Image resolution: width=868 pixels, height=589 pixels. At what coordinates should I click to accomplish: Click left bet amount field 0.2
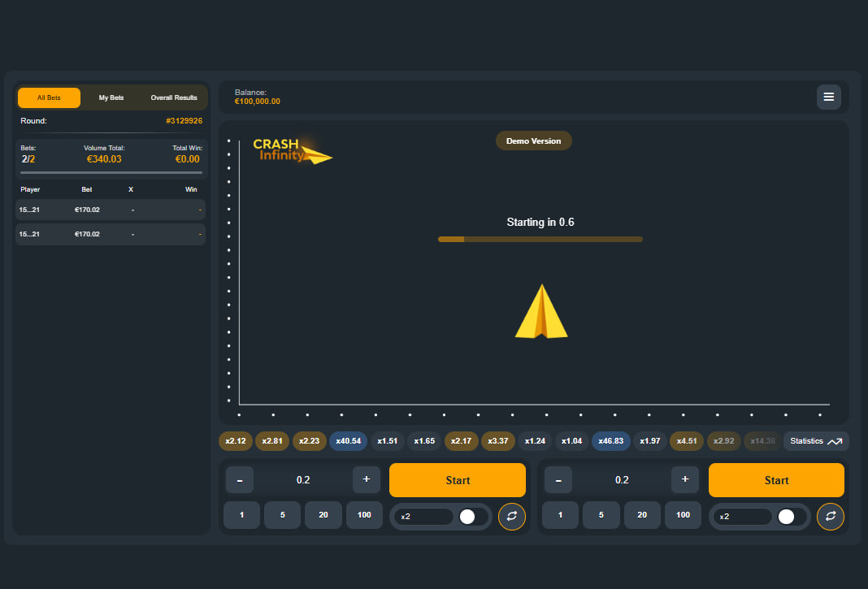point(303,480)
